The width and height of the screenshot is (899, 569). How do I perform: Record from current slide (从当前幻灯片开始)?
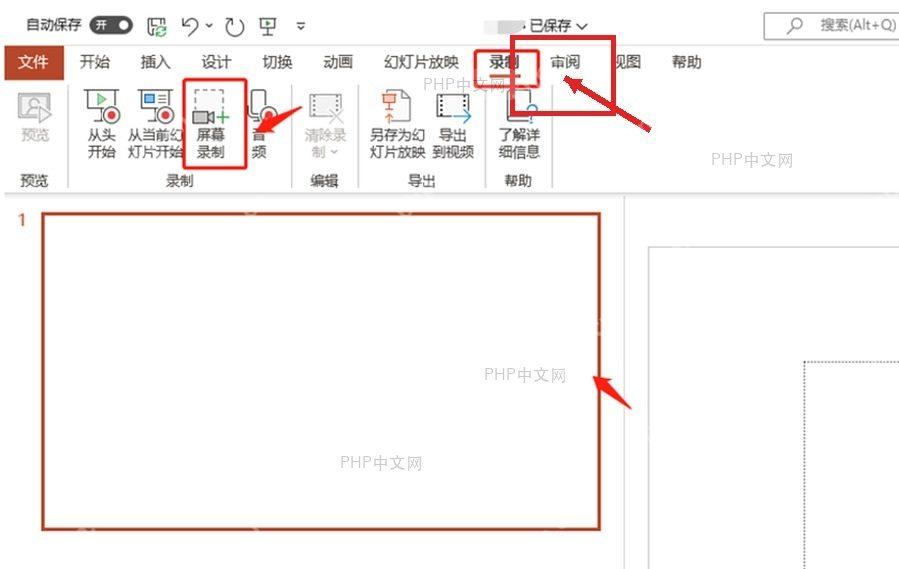155,124
